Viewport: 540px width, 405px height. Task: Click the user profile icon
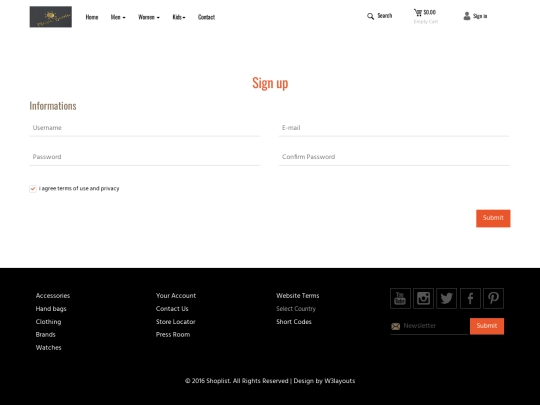pyautogui.click(x=467, y=16)
